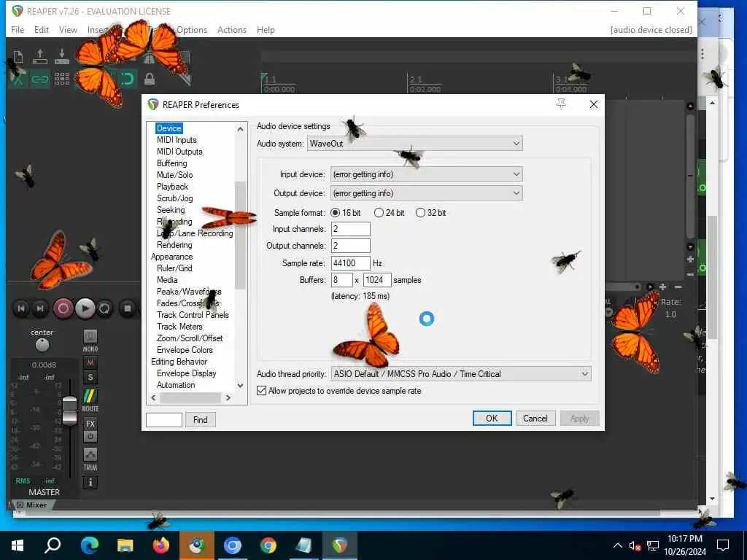This screenshot has height=560, width=747.
Task: Open the Audio thread priority dropdown
Action: pyautogui.click(x=461, y=374)
